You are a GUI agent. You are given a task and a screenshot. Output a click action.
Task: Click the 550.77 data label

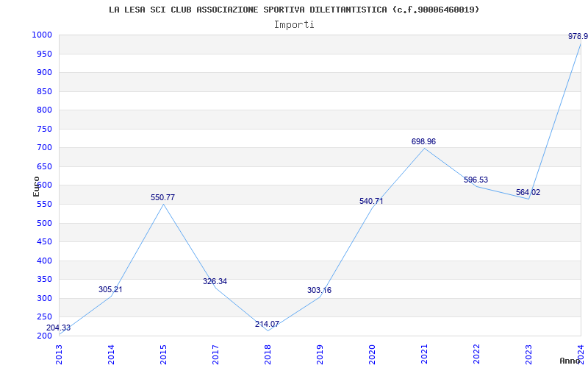tap(162, 197)
